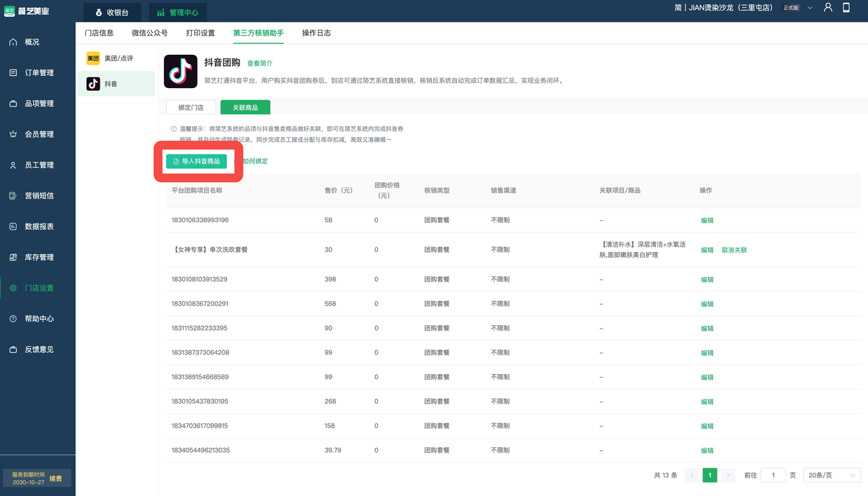Open 概况 overview in the sidebar
The width and height of the screenshot is (868, 496).
32,42
